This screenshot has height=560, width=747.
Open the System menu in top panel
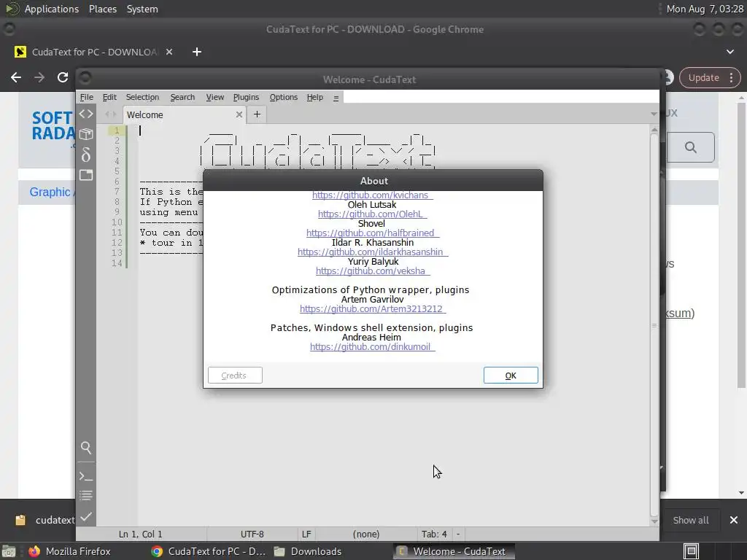tap(142, 9)
